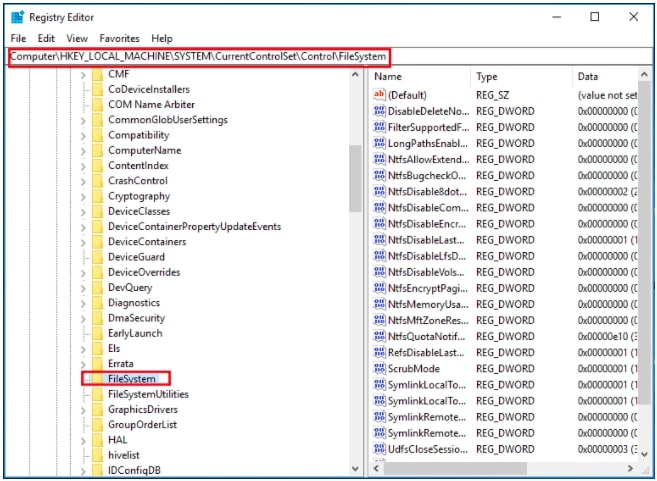This screenshot has width=657, height=481.
Task: Expand the ComputerName key
Action: pos(83,151)
